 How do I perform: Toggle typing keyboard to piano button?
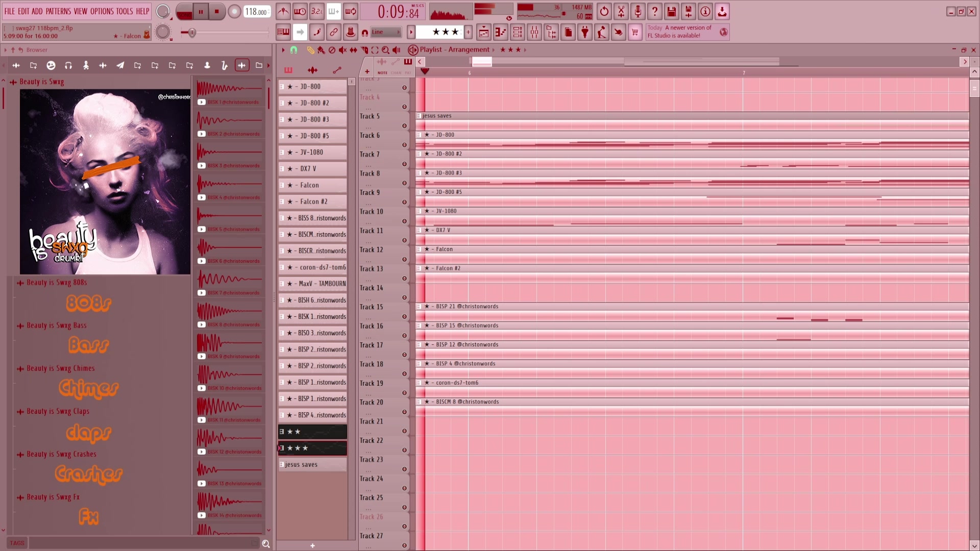[x=283, y=33]
